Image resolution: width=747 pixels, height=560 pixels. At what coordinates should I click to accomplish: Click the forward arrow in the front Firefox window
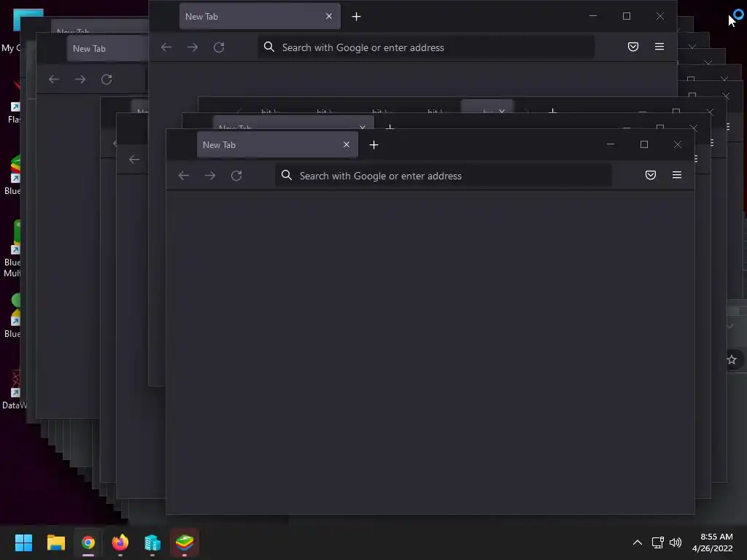pyautogui.click(x=210, y=176)
